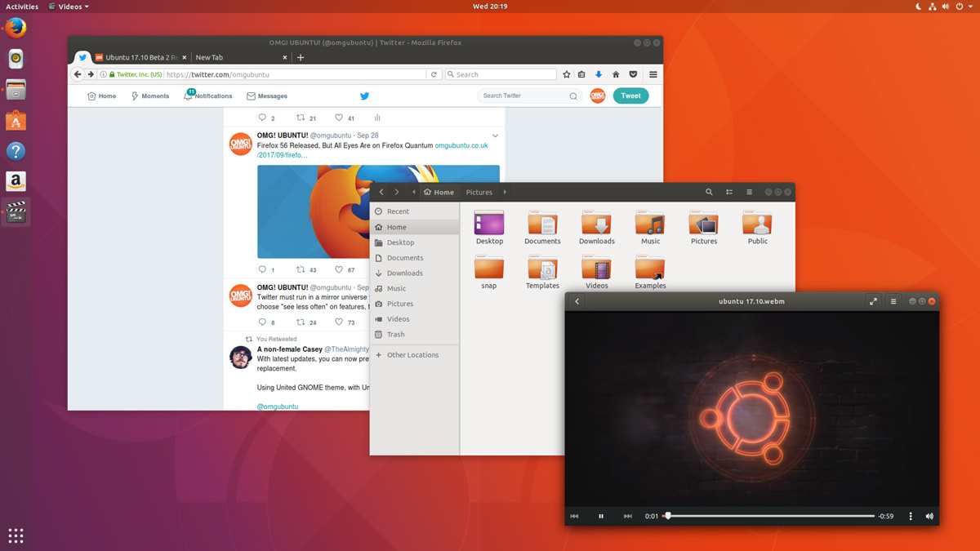The width and height of the screenshot is (980, 551).
Task: Bookmark the Twitter page with the star icon
Action: (566, 73)
